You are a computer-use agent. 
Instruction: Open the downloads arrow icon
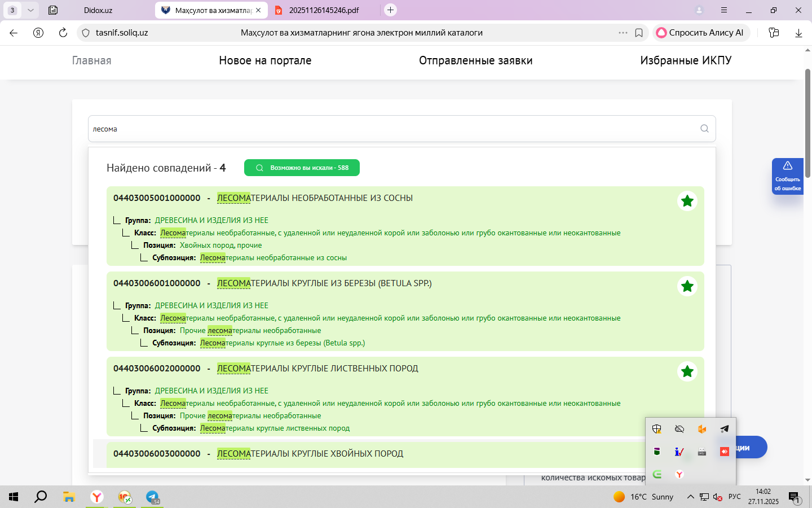point(798,33)
